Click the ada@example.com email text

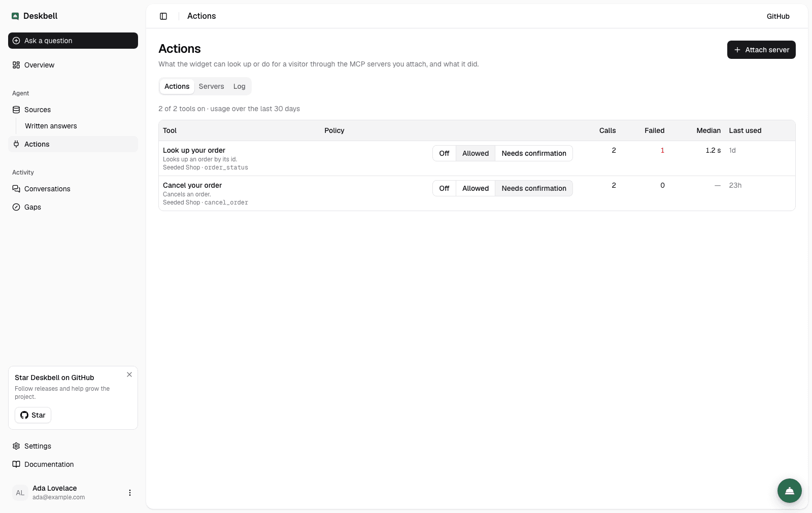(59, 497)
